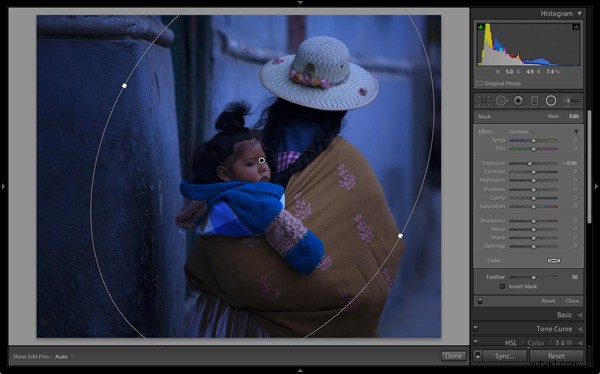The image size is (600, 374).
Task: Open the Show Edit Pins Auto dropdown
Action: [64, 356]
